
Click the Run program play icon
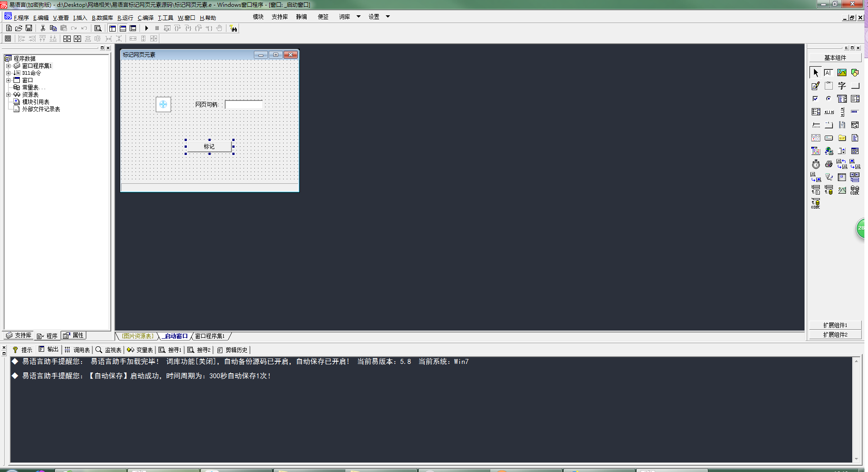pyautogui.click(x=147, y=28)
